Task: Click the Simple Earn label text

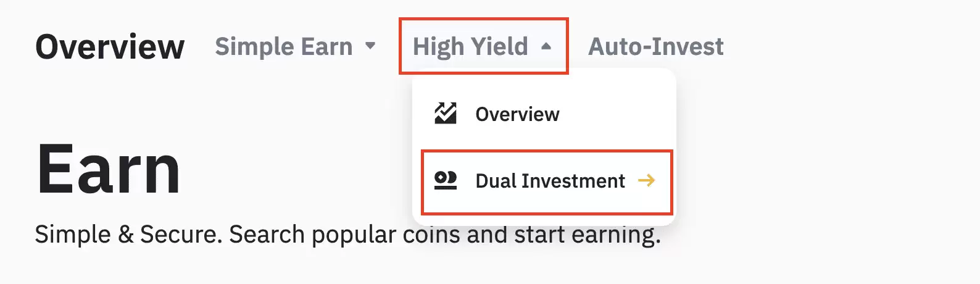Action: click(283, 47)
